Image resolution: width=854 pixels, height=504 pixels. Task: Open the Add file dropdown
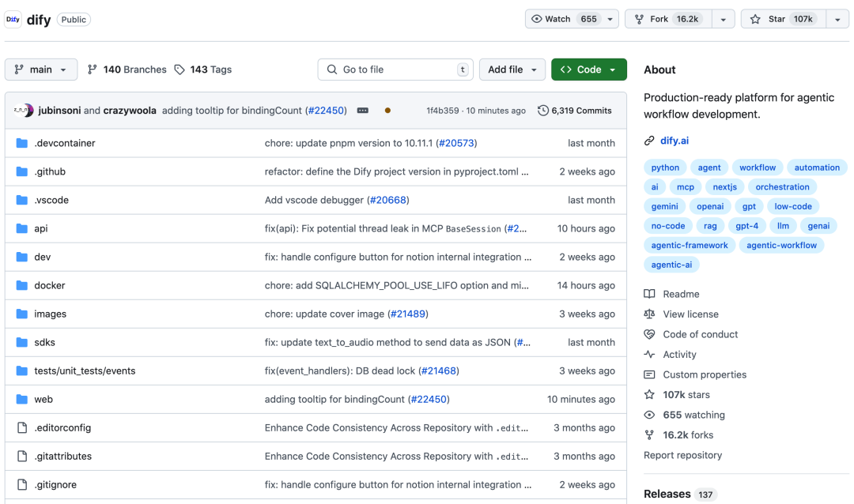512,70
